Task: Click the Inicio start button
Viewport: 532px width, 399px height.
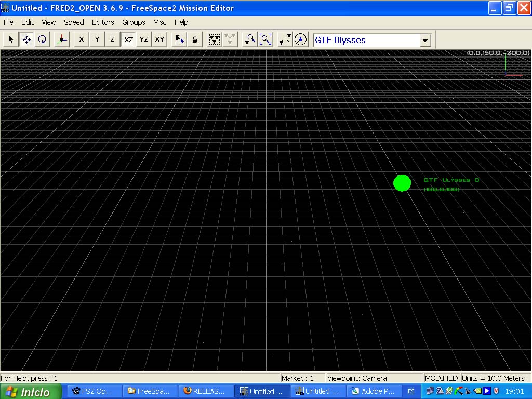Action: 31,392
